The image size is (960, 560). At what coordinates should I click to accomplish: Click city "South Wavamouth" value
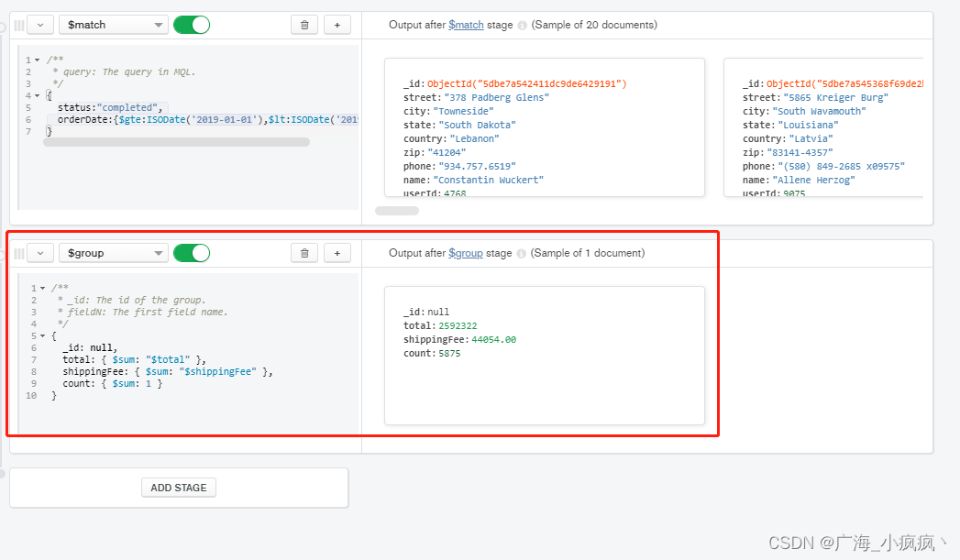pos(819,112)
